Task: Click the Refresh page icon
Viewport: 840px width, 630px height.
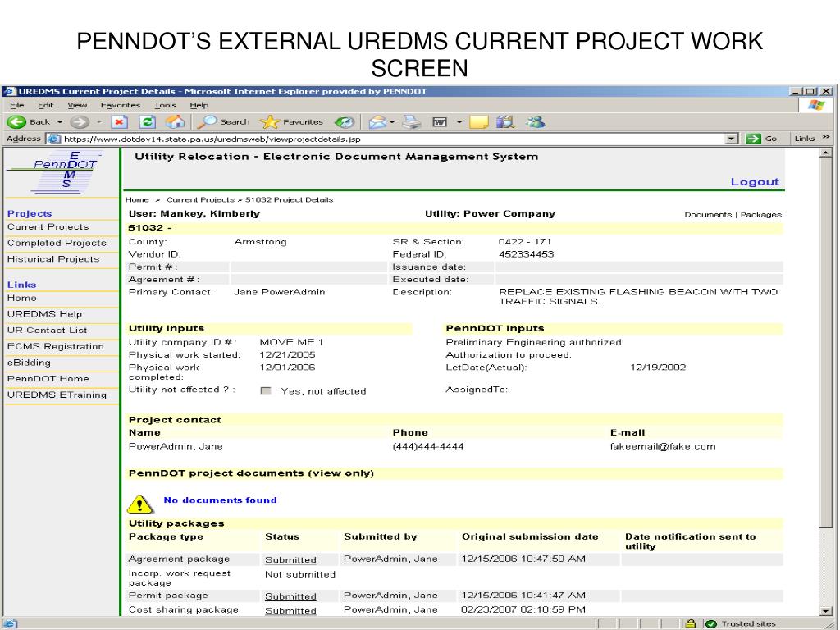Action: [x=147, y=122]
